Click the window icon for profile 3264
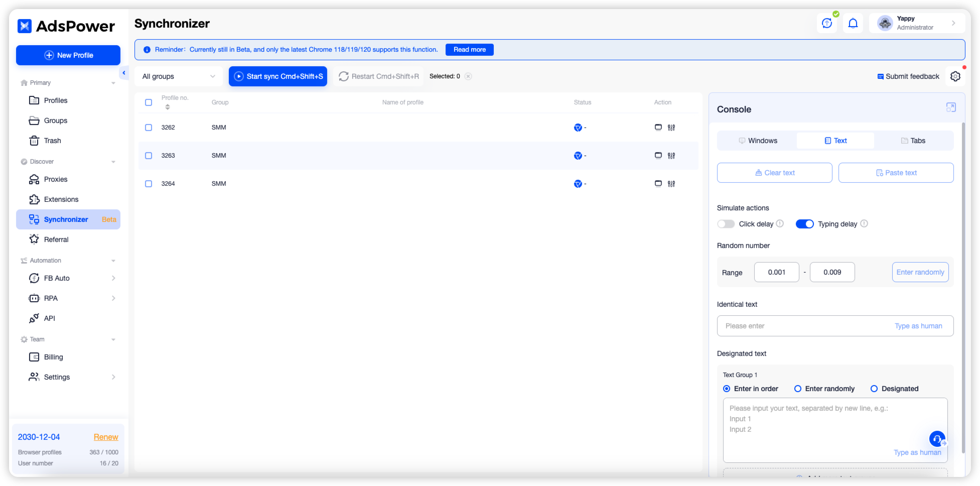The width and height of the screenshot is (980, 486). 658,184
